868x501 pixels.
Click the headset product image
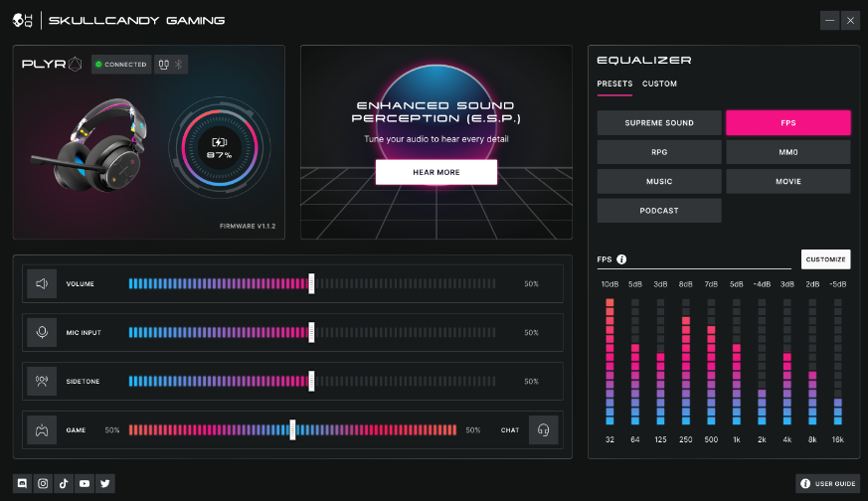pyautogui.click(x=89, y=145)
